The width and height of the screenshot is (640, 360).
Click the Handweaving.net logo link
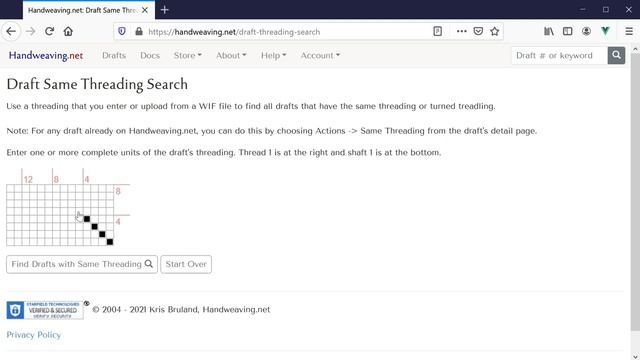(x=46, y=55)
